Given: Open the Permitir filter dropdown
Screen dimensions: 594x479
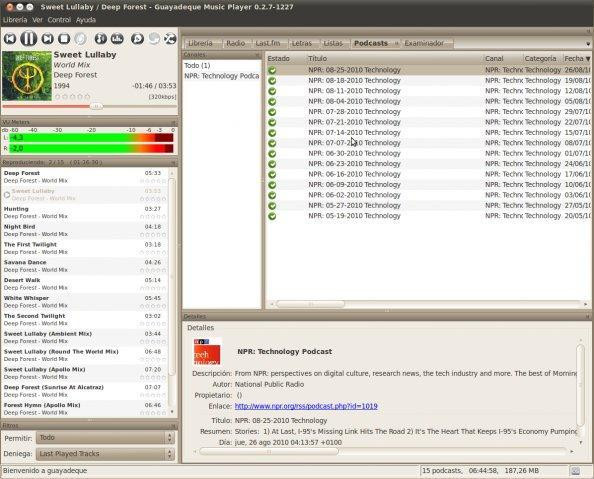Looking at the screenshot, I should [x=105, y=438].
